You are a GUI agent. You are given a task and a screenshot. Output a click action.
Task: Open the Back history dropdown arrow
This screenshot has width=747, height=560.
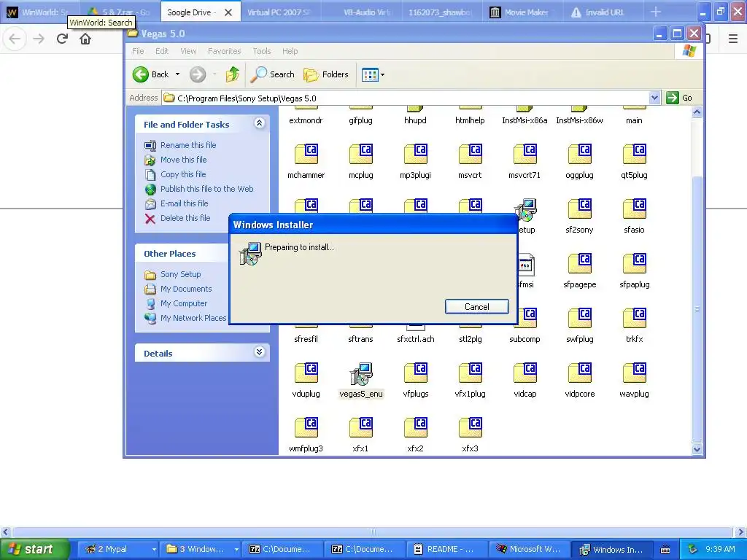pyautogui.click(x=178, y=74)
